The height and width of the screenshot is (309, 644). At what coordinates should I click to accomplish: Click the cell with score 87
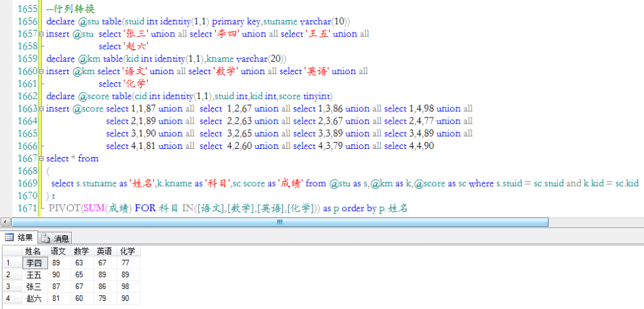click(60, 286)
